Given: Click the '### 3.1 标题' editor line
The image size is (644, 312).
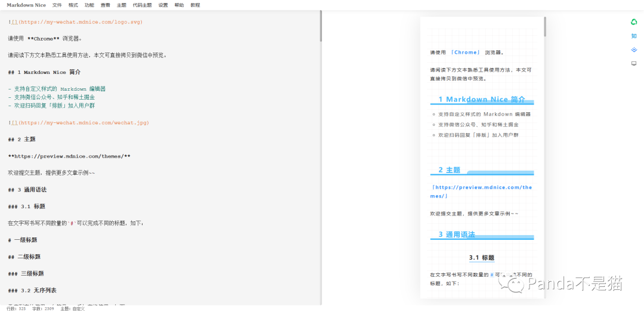Looking at the screenshot, I should coord(27,206).
